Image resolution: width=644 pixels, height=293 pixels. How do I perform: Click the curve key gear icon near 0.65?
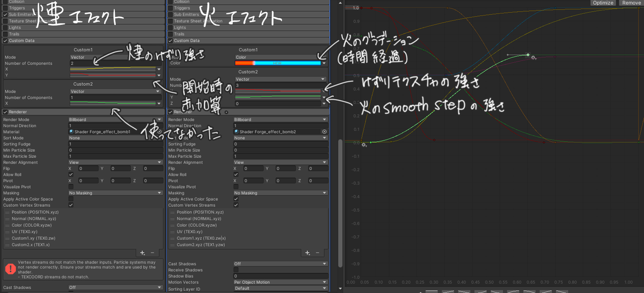coord(533,57)
